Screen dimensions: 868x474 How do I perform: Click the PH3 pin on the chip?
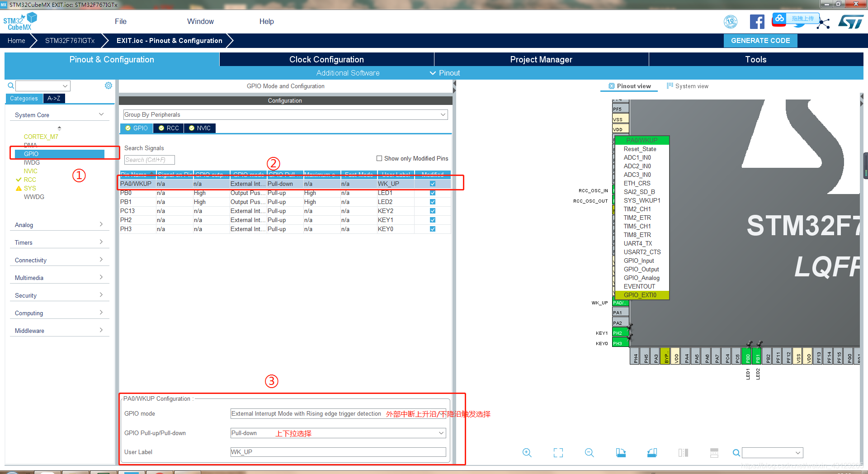coord(620,343)
